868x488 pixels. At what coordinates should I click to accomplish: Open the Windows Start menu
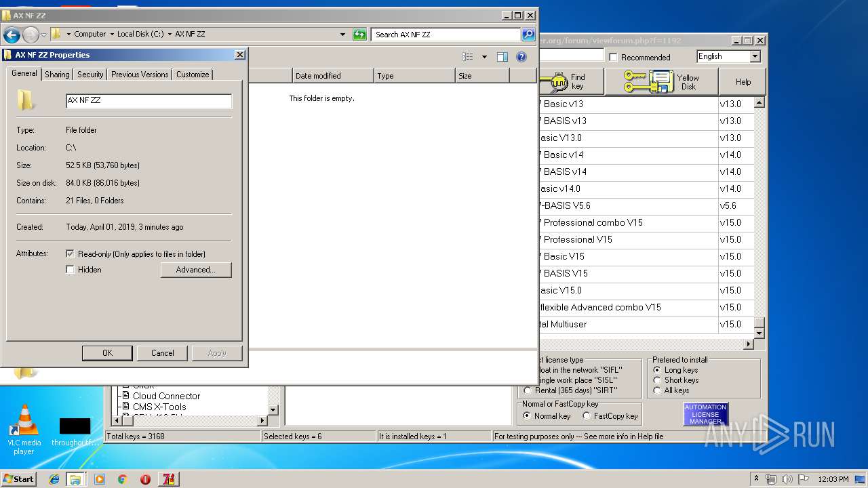(x=19, y=479)
